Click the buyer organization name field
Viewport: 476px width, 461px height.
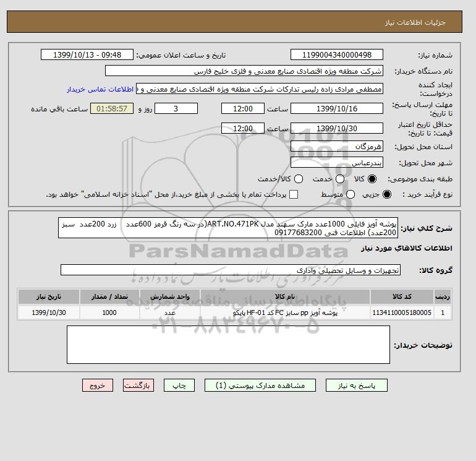tap(244, 71)
